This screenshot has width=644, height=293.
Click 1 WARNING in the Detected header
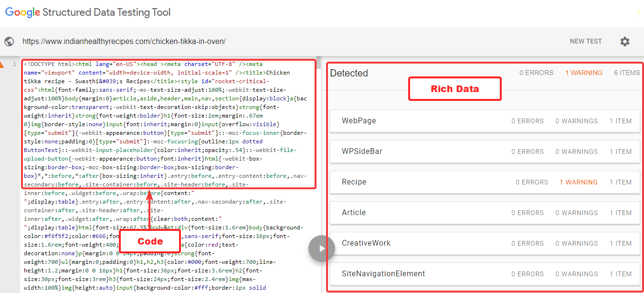(x=583, y=73)
